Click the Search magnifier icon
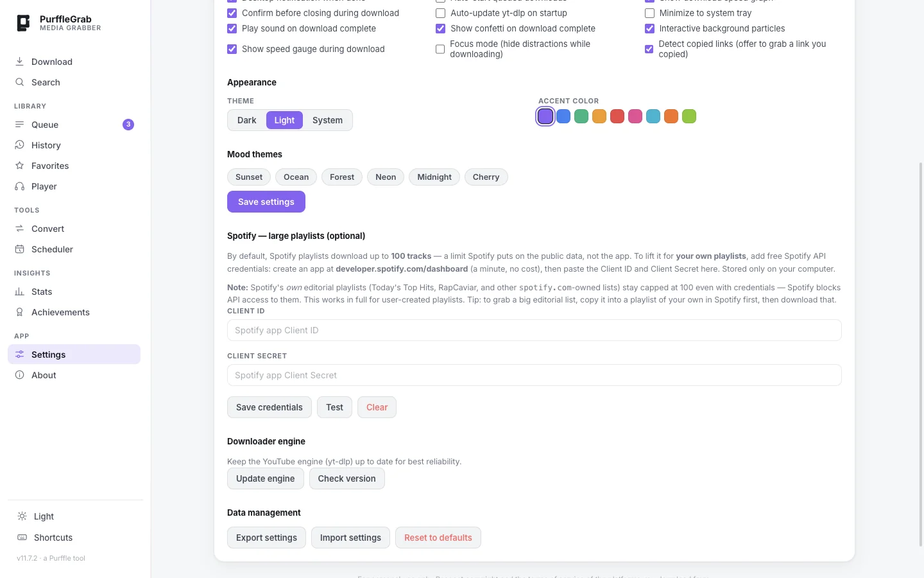The height and width of the screenshot is (578, 924). click(x=20, y=82)
